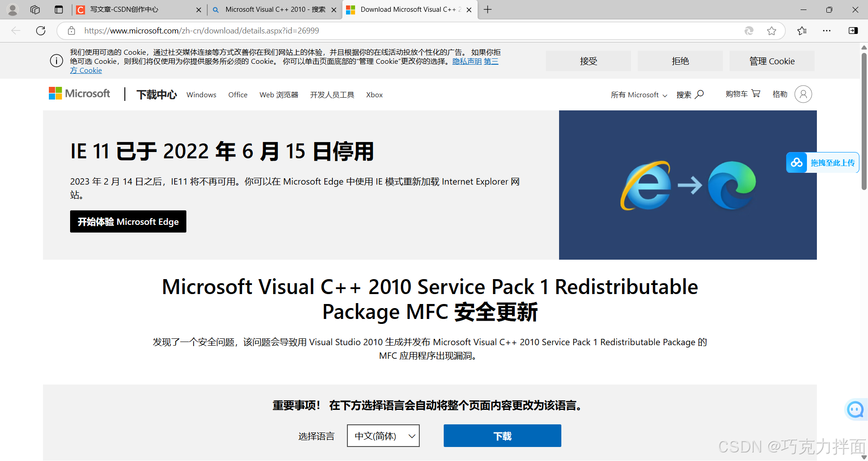Expand the 所有 Microsoft dropdown
Viewport: 868px width, 461px height.
pyautogui.click(x=639, y=95)
